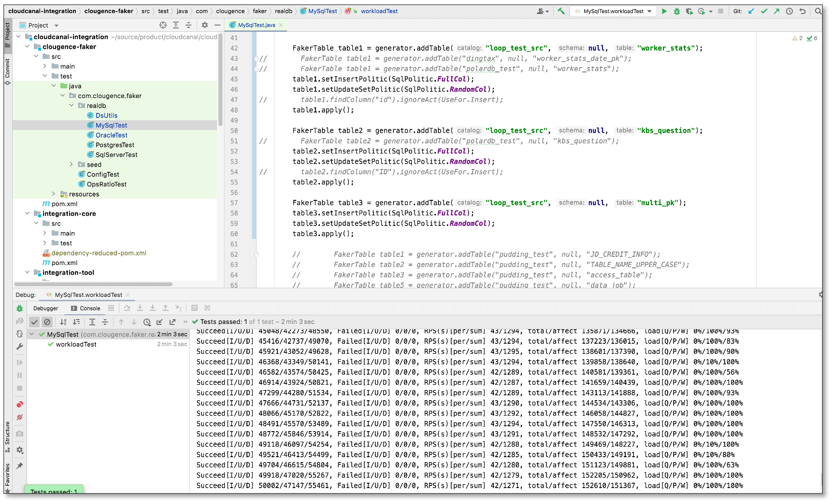832x504 pixels.
Task: Click the warnings count indicator in editor
Action: click(x=797, y=38)
